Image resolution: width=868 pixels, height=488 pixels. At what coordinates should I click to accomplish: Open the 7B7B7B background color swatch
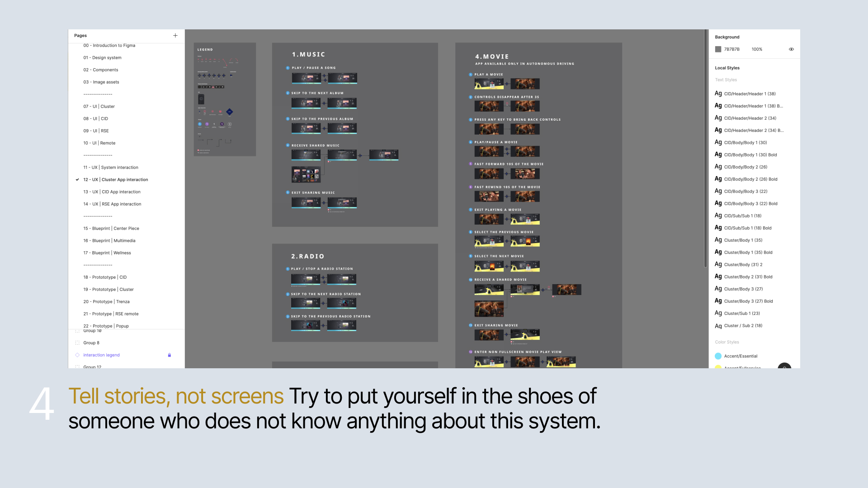718,49
